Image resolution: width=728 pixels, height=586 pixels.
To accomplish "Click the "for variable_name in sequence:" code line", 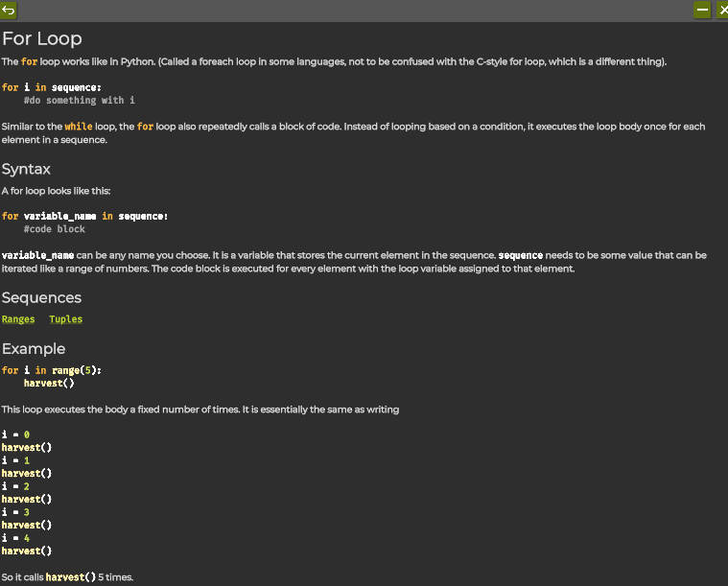I will (84, 216).
